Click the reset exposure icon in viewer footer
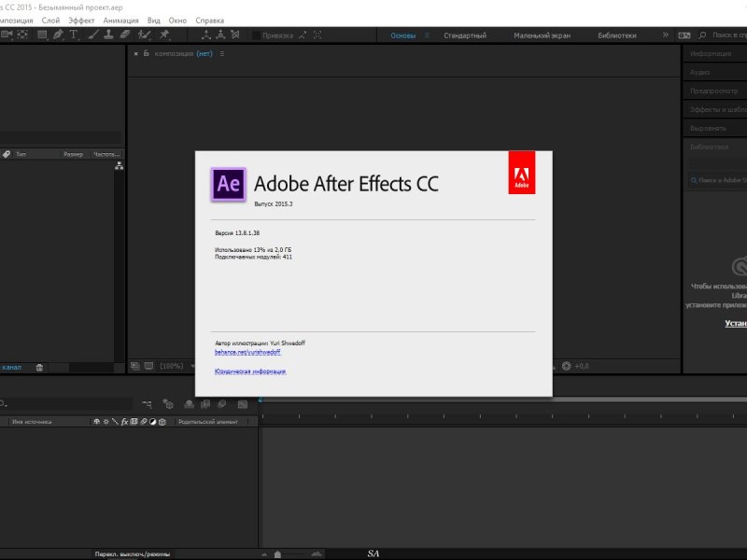Image resolution: width=747 pixels, height=560 pixels. click(567, 366)
